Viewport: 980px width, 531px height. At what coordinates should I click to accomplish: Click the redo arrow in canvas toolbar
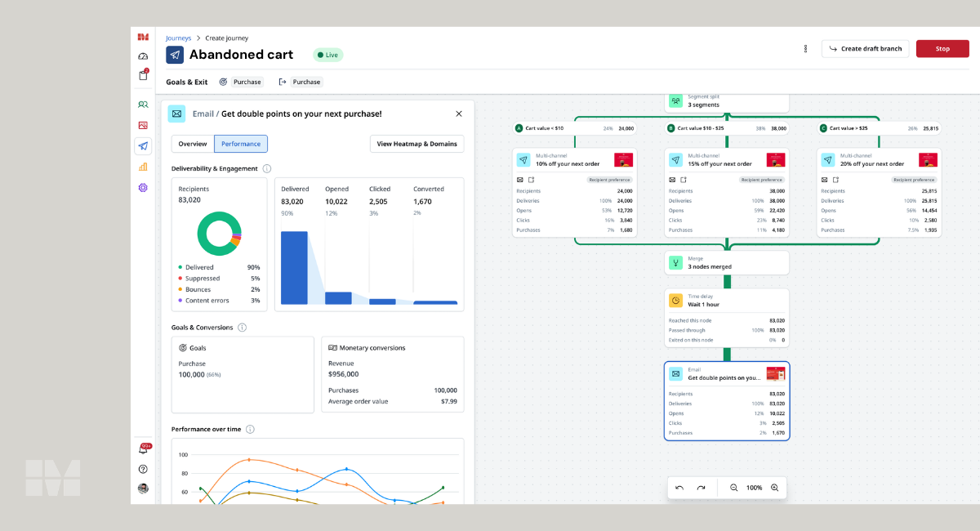point(701,488)
